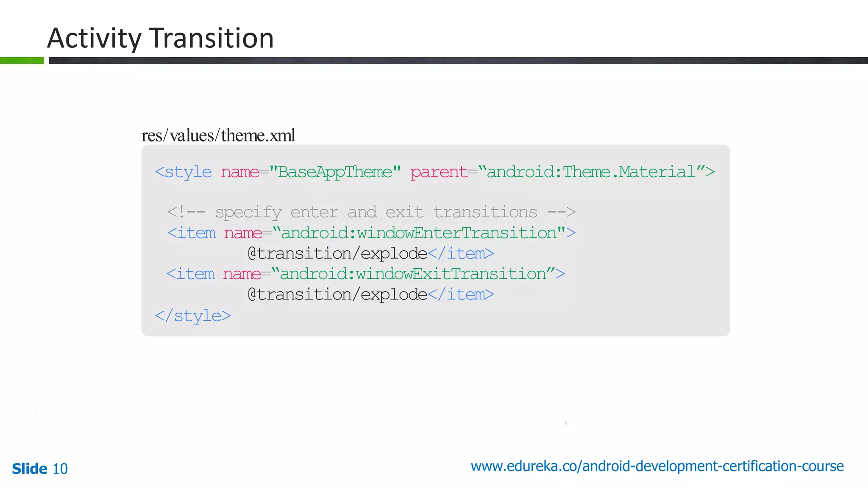Image resolution: width=868 pixels, height=488 pixels.
Task: Click the style BaseAppTheme opening tag line
Action: (435, 172)
